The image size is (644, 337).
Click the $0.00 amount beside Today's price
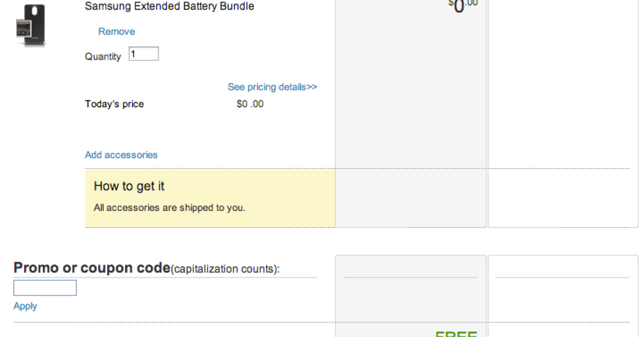pos(250,104)
